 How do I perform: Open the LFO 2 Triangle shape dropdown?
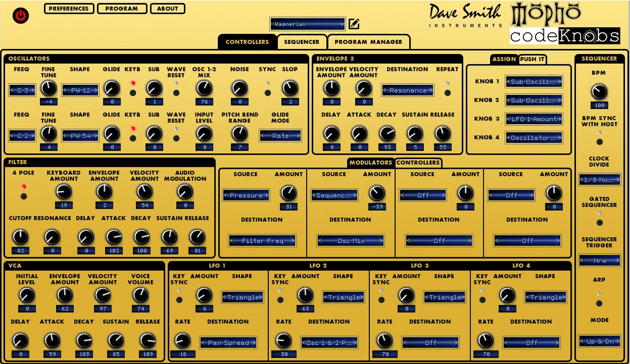pyautogui.click(x=344, y=297)
